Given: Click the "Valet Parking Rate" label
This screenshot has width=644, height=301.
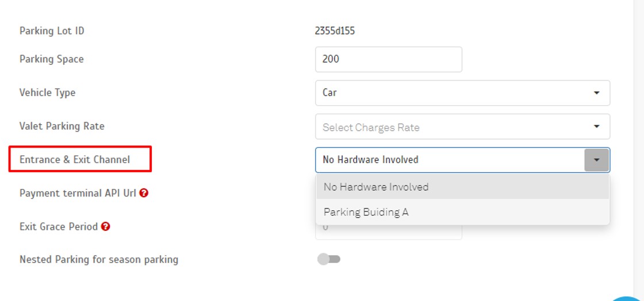Looking at the screenshot, I should (x=62, y=126).
